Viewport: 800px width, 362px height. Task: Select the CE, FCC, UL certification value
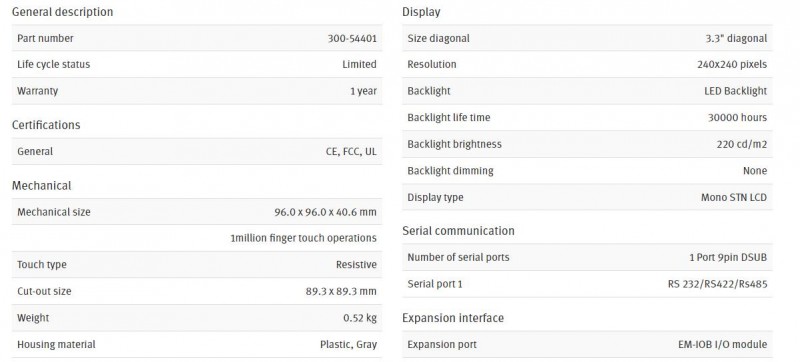351,151
